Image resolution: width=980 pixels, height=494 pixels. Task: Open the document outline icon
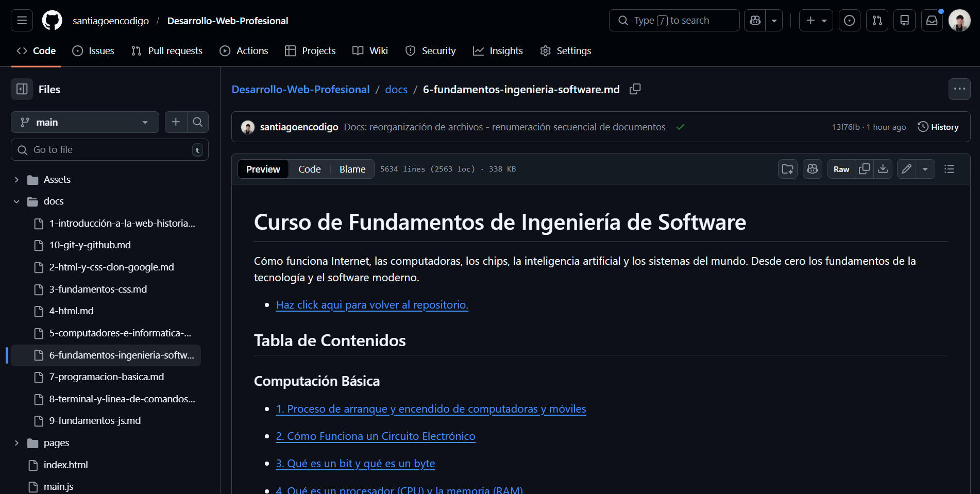pos(950,169)
